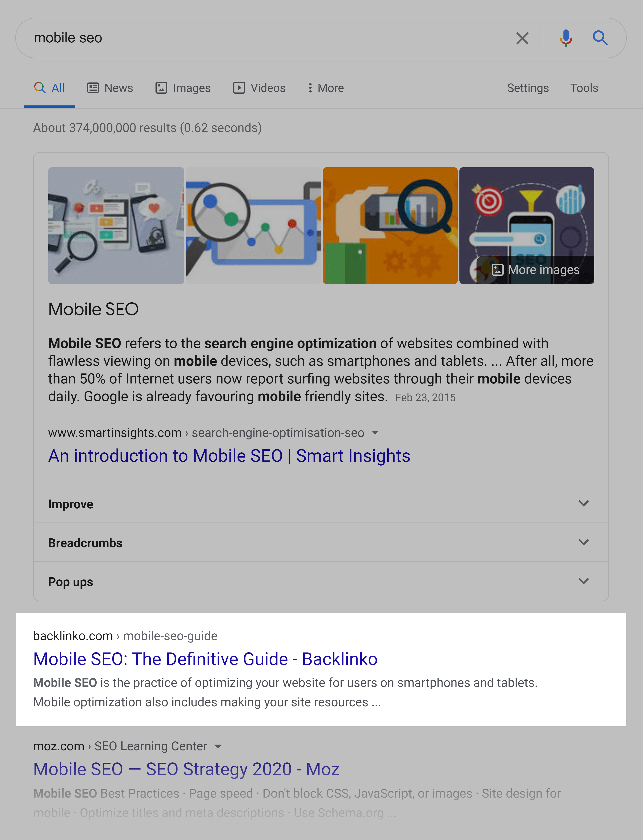Open the More search categories menu

pyautogui.click(x=326, y=88)
